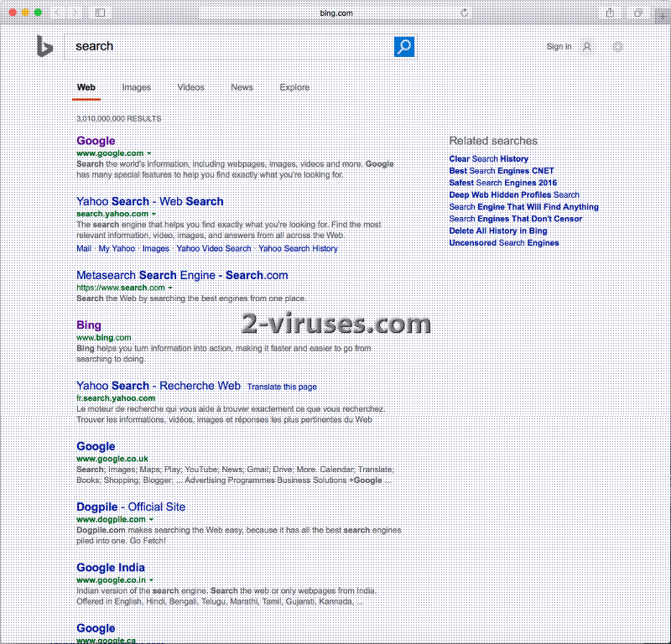Open related search Clear Search History
Image resolution: width=671 pixels, height=644 pixels.
[489, 158]
